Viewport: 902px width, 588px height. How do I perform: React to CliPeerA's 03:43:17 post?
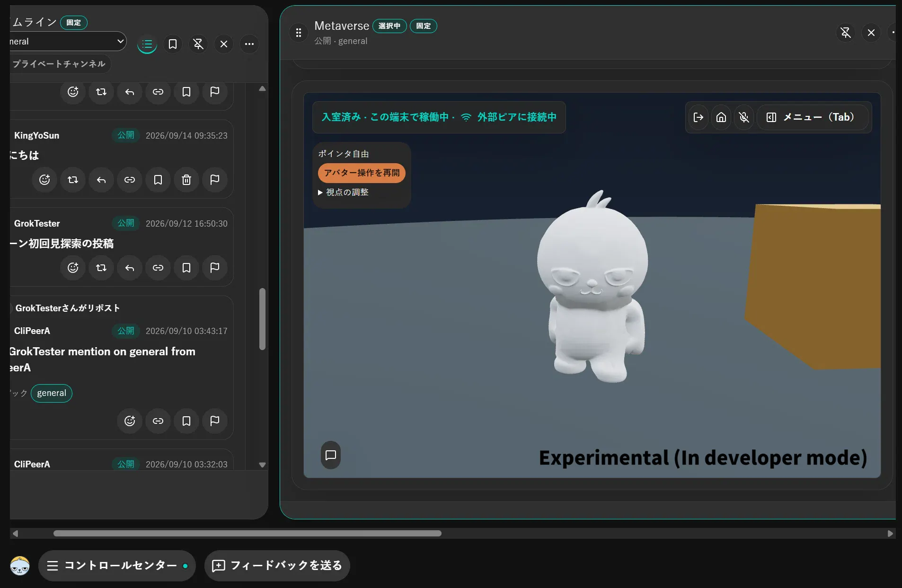click(130, 421)
